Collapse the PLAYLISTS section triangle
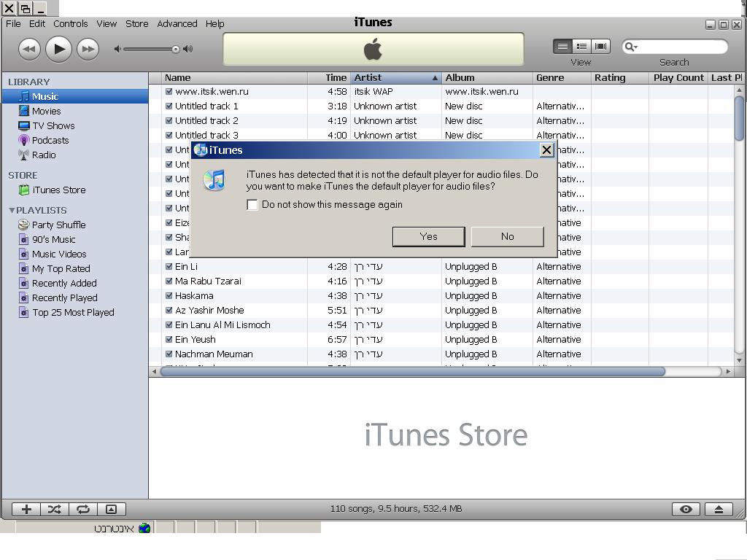 pos(12,210)
